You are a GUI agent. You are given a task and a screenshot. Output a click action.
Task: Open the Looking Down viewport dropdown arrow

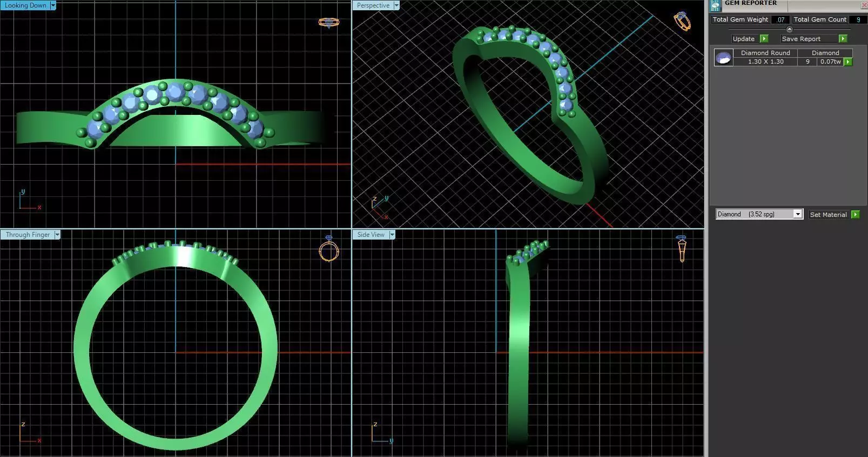tap(53, 5)
